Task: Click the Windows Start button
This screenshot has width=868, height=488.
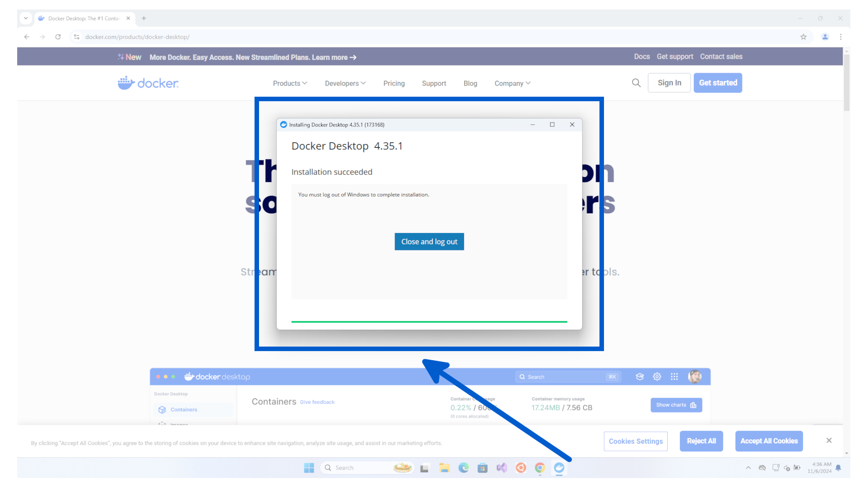Action: coord(309,468)
